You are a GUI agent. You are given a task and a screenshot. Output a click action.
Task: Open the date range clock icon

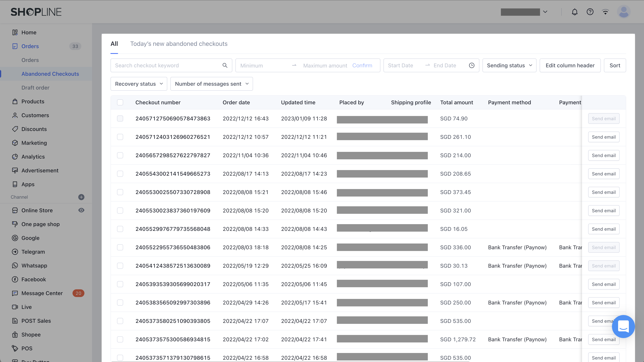472,65
